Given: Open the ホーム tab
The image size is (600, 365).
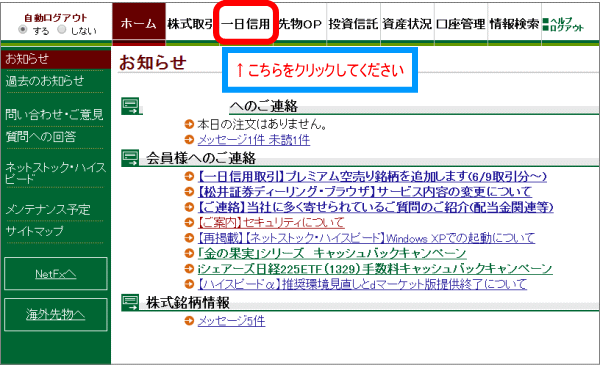Looking at the screenshot, I should [139, 24].
